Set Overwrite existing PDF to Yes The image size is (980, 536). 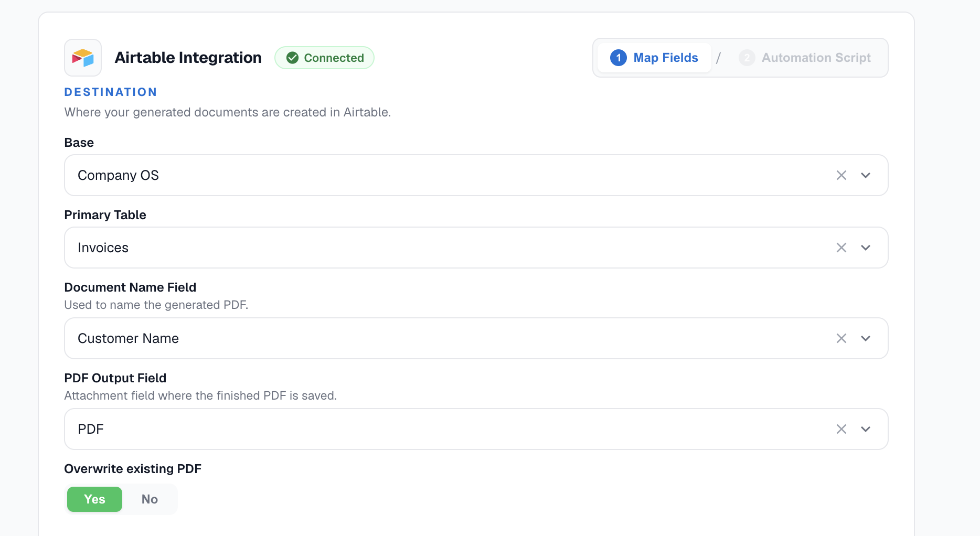[94, 499]
